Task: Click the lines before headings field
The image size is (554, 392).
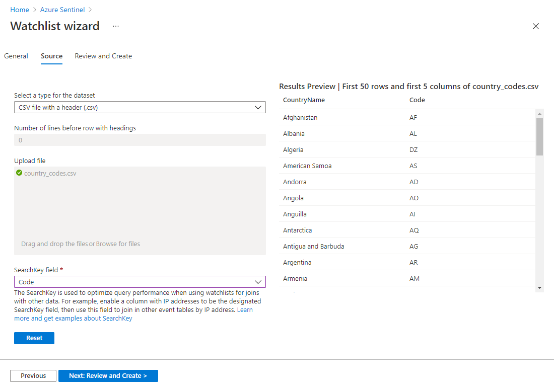Action: pyautogui.click(x=140, y=140)
